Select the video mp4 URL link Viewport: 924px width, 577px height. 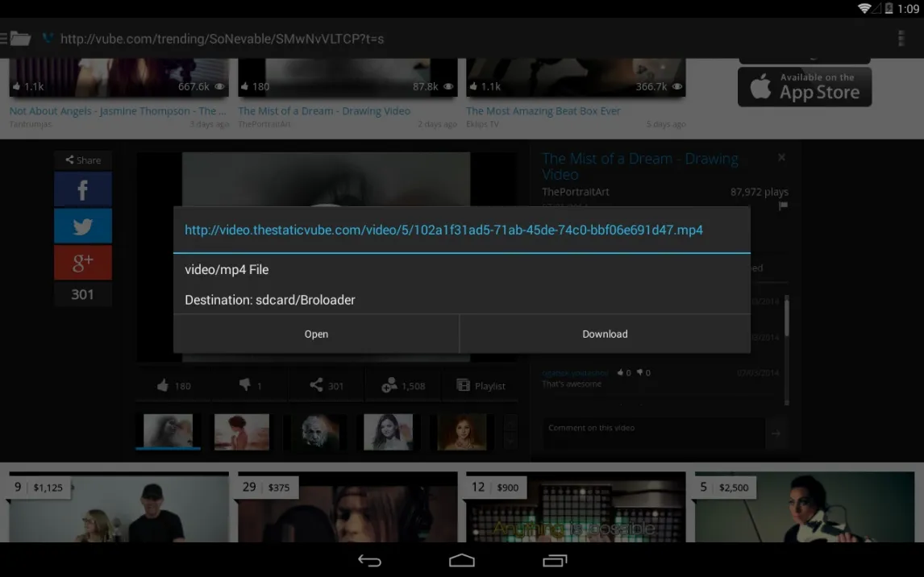pos(443,230)
